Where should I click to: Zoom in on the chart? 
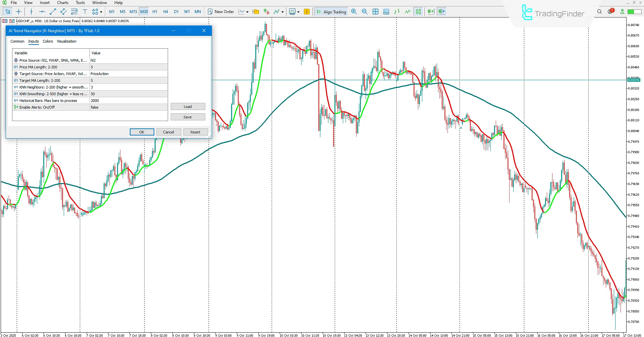(354, 11)
